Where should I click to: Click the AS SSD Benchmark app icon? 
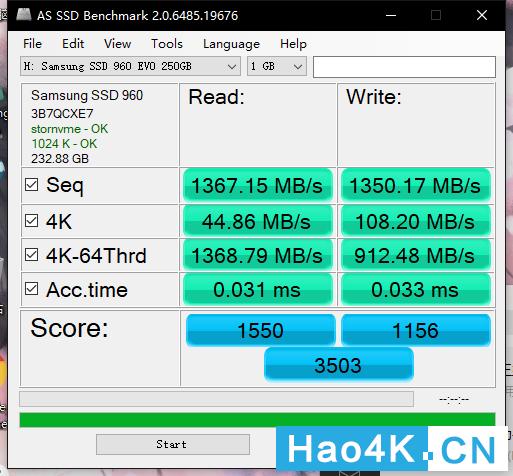point(23,15)
